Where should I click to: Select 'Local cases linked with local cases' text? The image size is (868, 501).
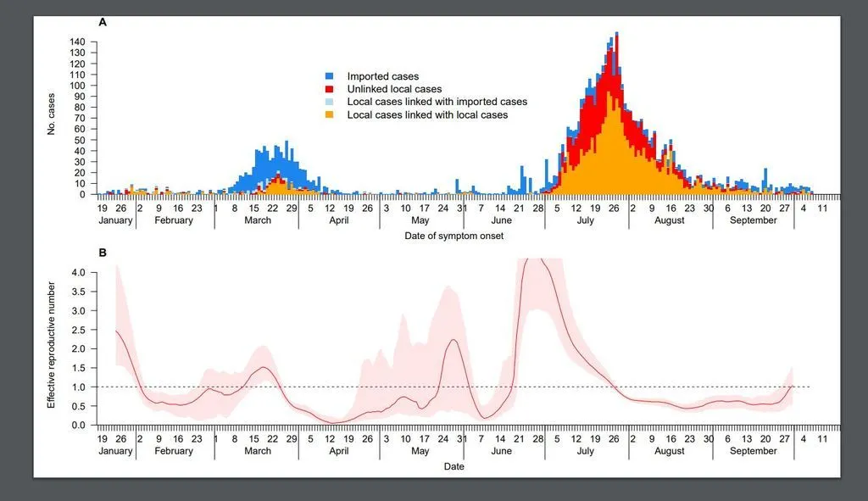[427, 115]
